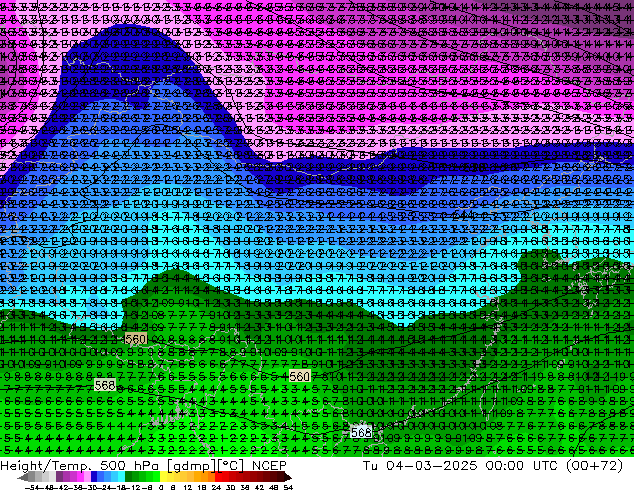Click the '54' legend maximum value
Viewport: 634px width, 490px height.
coord(288,487)
